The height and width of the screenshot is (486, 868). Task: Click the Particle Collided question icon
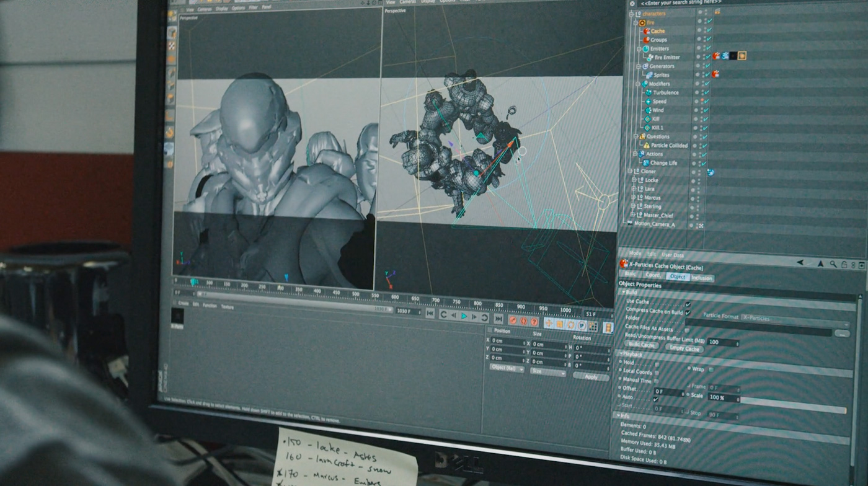[x=647, y=145]
